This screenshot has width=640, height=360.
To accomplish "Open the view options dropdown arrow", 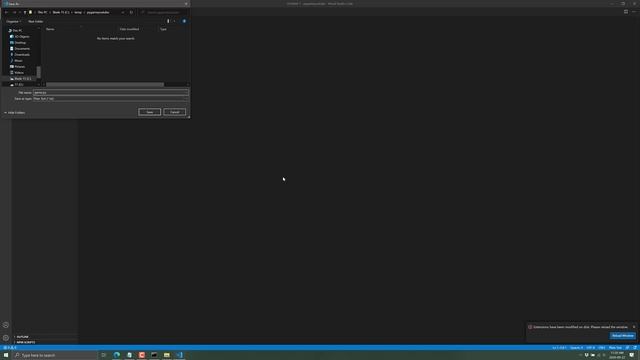I will (174, 21).
